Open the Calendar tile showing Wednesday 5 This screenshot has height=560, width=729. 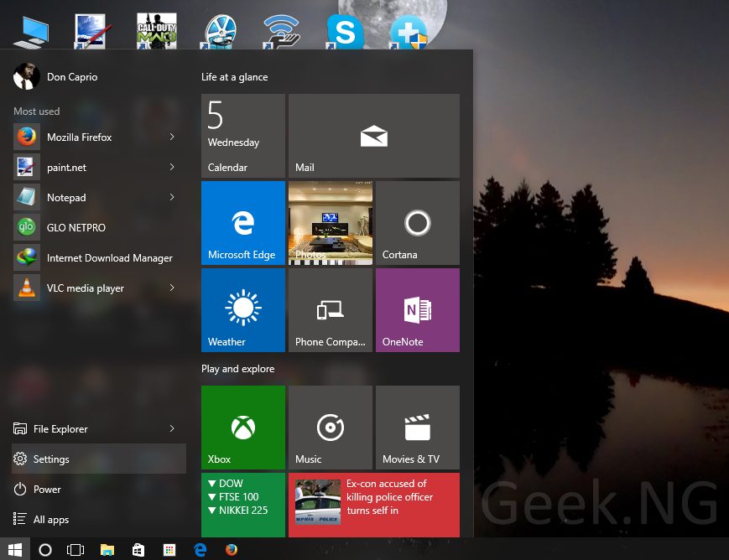click(x=243, y=136)
